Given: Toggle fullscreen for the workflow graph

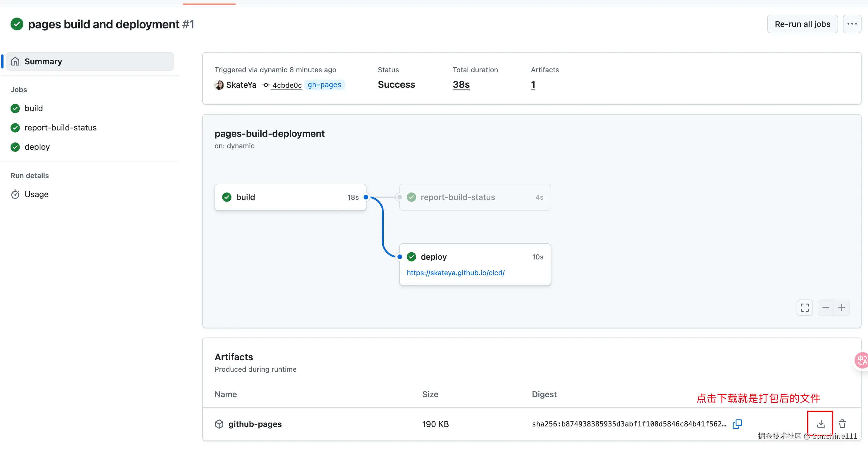Looking at the screenshot, I should (x=805, y=307).
